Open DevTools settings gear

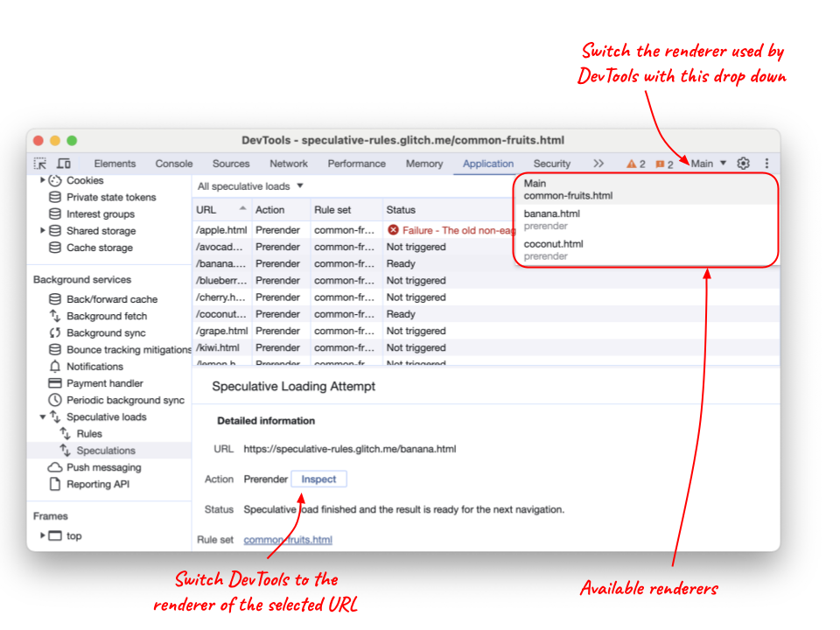(743, 163)
